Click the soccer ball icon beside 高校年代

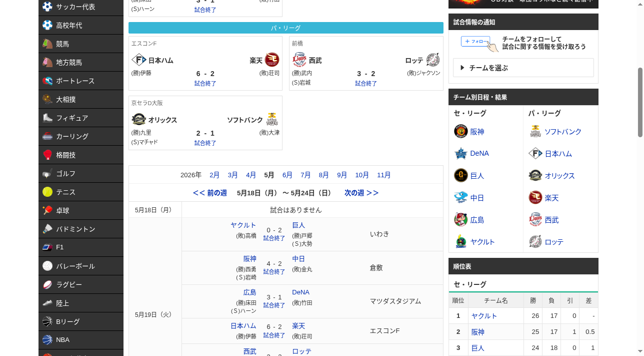pyautogui.click(x=47, y=25)
